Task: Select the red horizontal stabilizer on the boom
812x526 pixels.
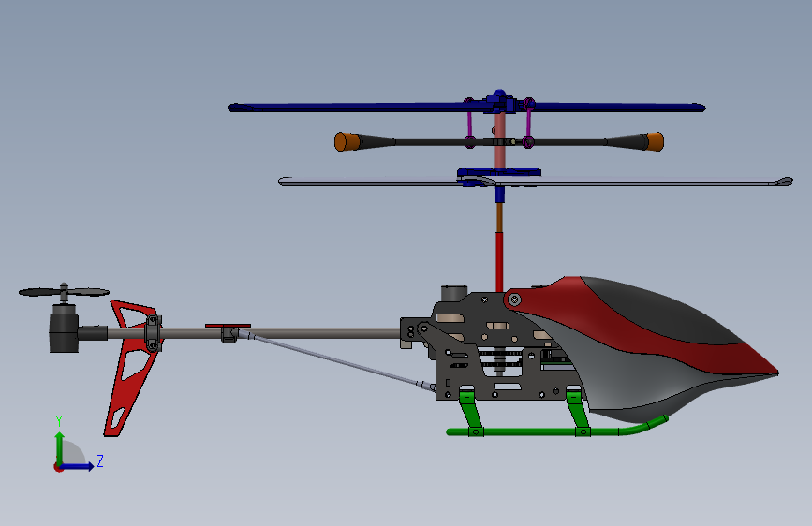Action: [x=228, y=326]
